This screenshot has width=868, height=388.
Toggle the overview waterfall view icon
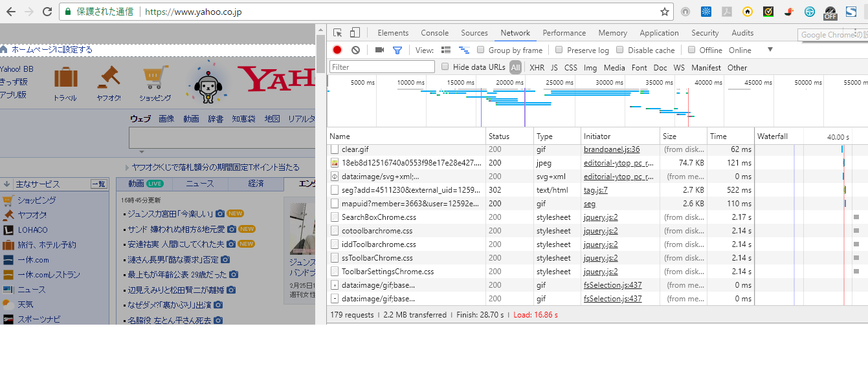click(x=463, y=50)
